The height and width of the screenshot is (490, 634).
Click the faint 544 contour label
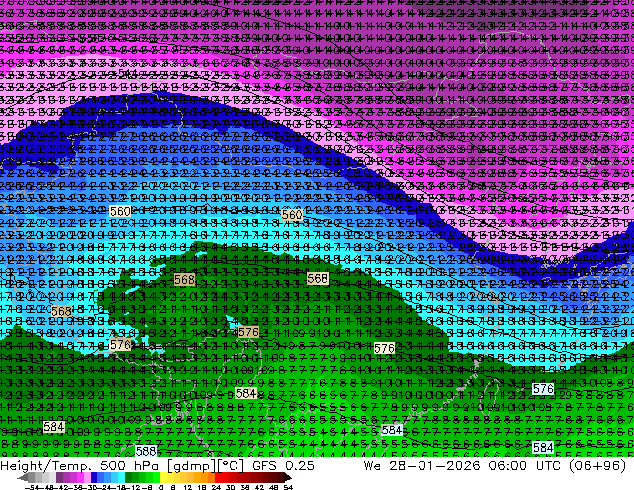[x=127, y=73]
